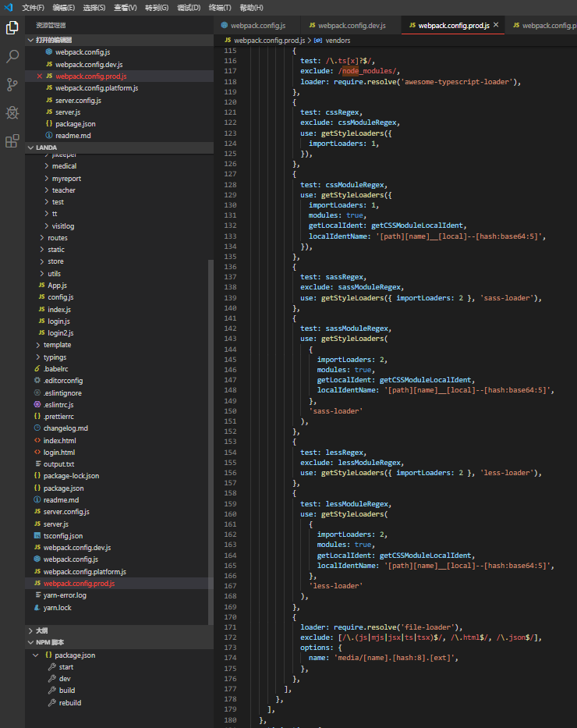Open package-lock.json file
Screen dimensions: 577x728
click(71, 475)
